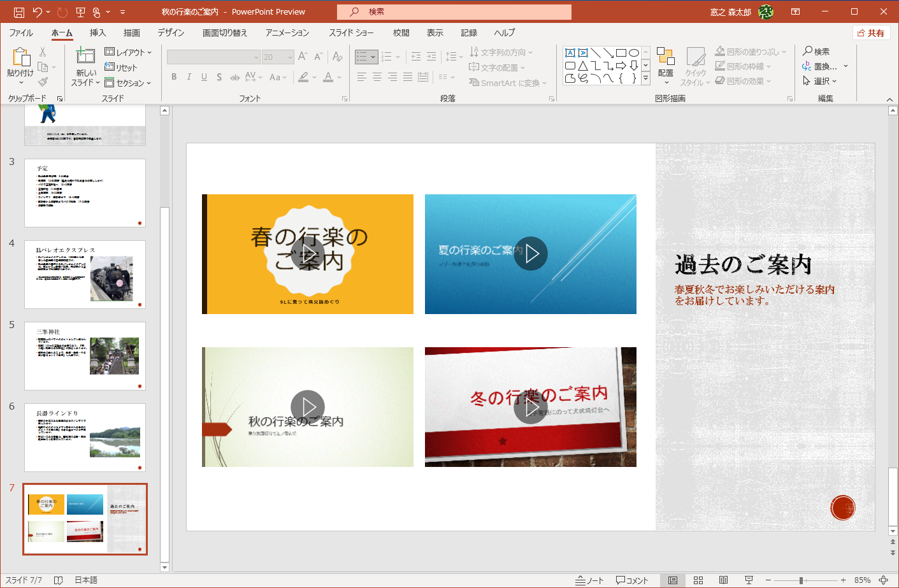Click the increase font size icon
The width and height of the screenshot is (899, 588).
point(303,57)
